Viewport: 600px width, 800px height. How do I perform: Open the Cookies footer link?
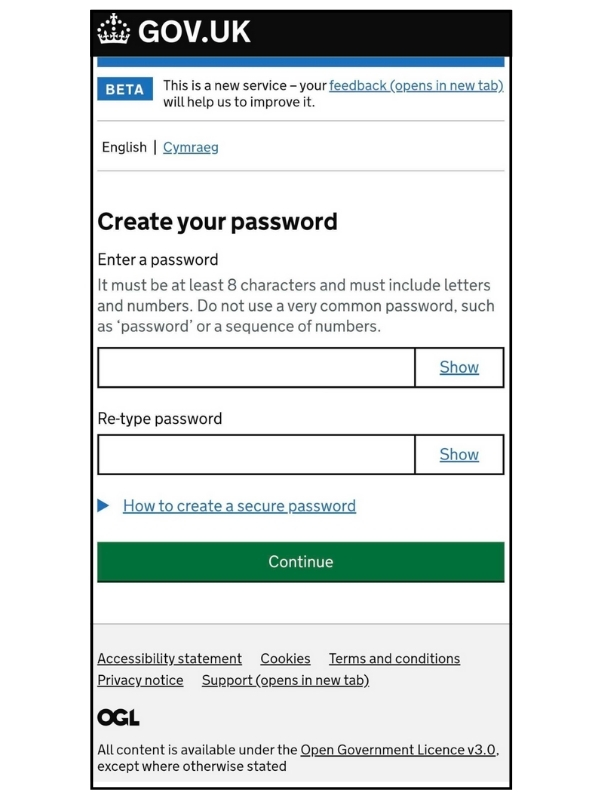tap(285, 659)
